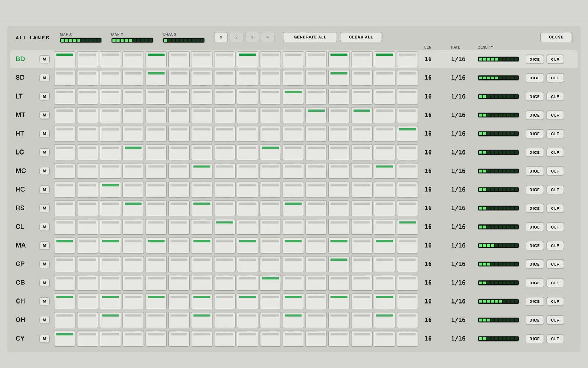Close the All Lanes panel

pyautogui.click(x=556, y=37)
